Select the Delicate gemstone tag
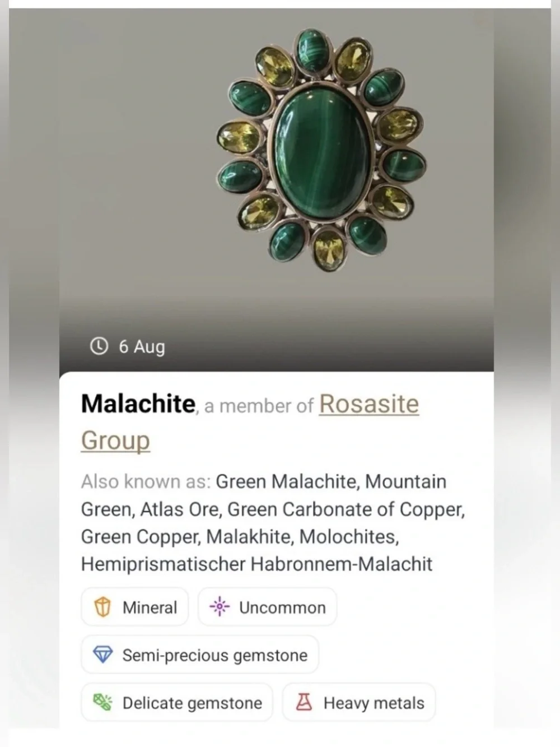Screen dimensions: 560x747 (x=178, y=702)
